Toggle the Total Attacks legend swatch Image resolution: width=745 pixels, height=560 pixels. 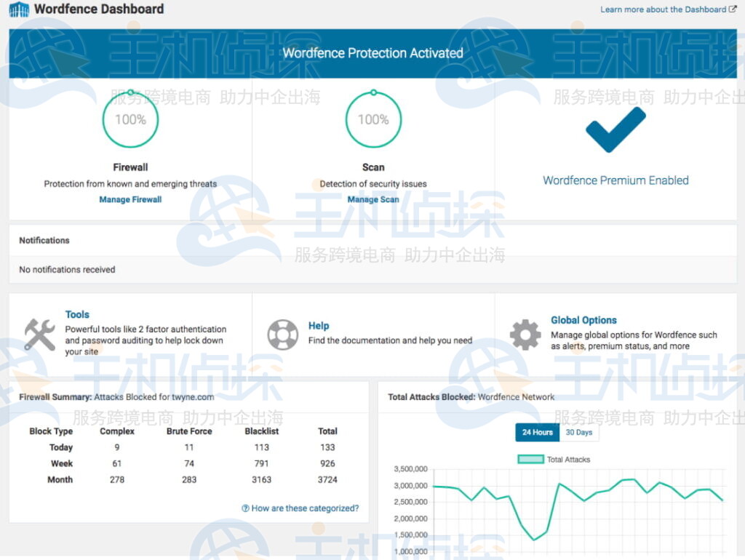click(x=530, y=460)
